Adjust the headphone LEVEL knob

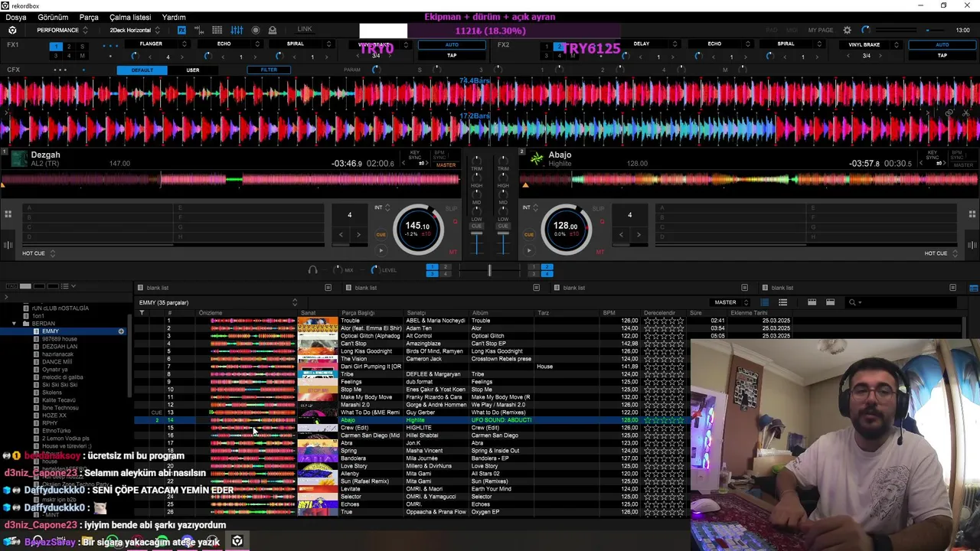point(374,270)
